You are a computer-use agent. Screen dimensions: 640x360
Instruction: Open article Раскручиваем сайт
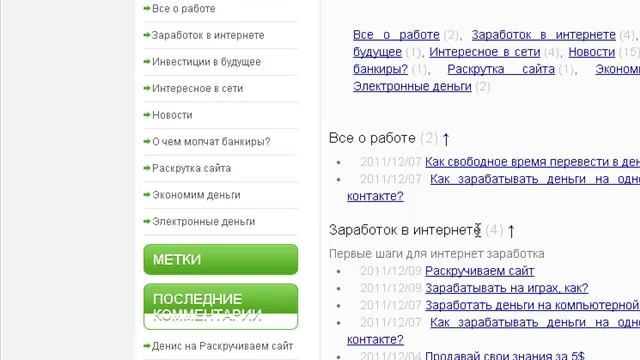[x=480, y=271]
